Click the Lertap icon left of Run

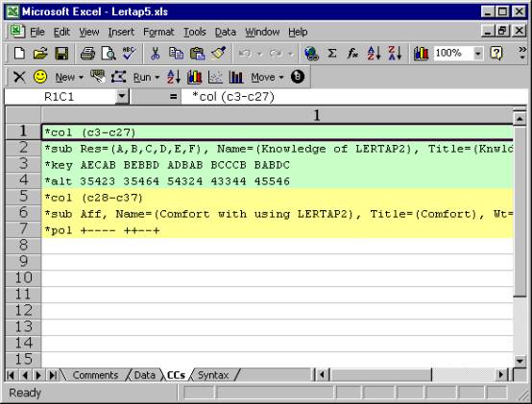(x=118, y=77)
